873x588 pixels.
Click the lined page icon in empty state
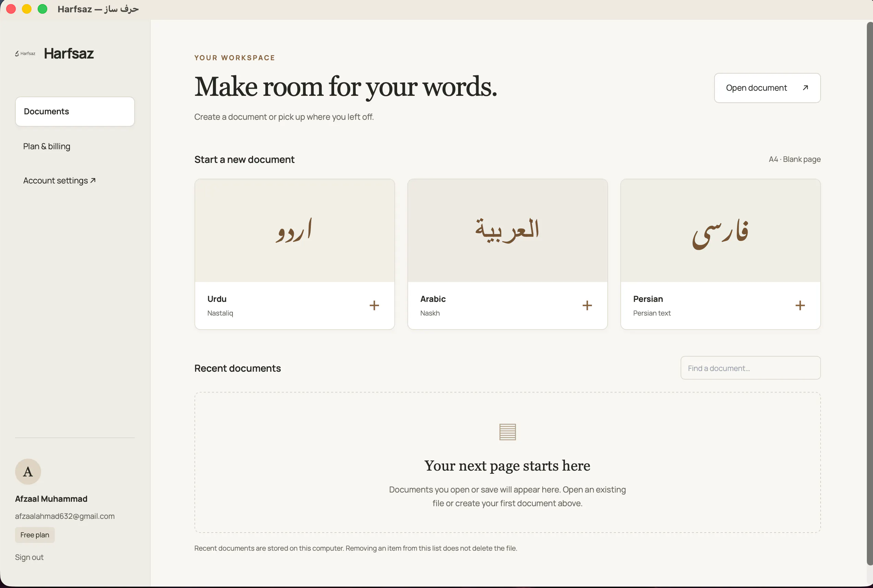click(x=507, y=432)
